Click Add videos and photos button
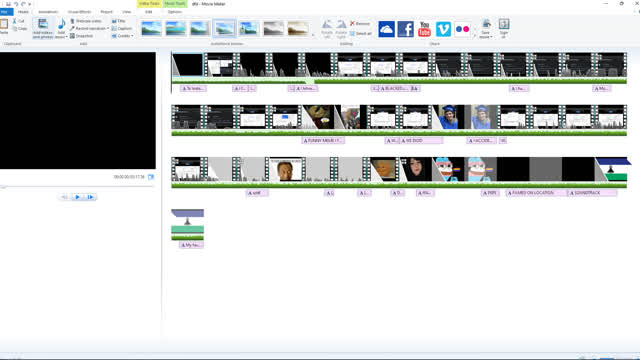Image resolution: width=640 pixels, height=360 pixels. point(43,28)
